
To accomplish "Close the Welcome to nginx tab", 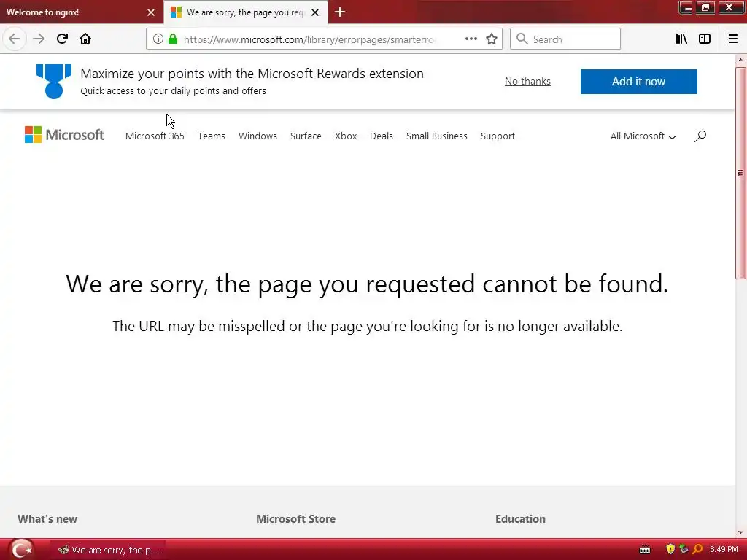I will [x=151, y=12].
